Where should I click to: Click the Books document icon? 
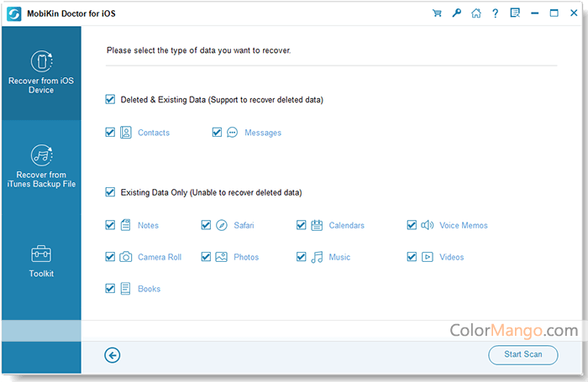[x=126, y=289]
